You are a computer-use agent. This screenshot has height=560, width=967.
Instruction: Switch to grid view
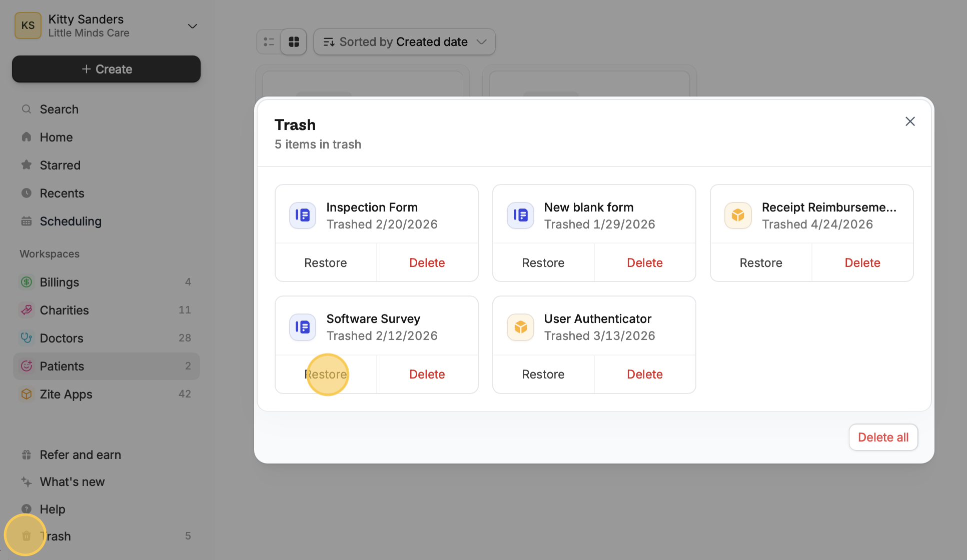294,42
